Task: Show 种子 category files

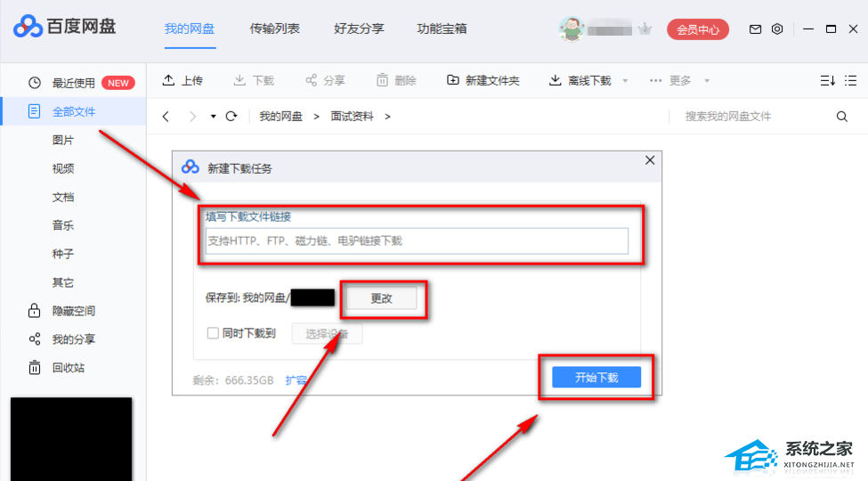Action: click(x=63, y=254)
